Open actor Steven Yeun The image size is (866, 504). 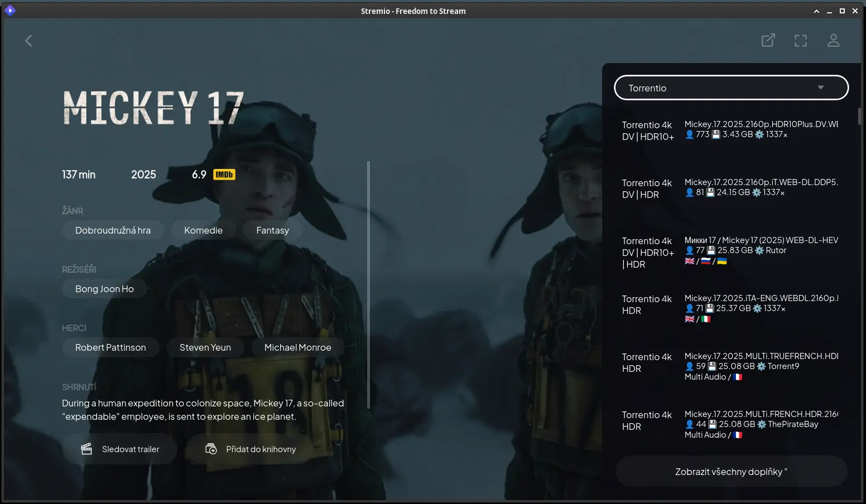(205, 347)
